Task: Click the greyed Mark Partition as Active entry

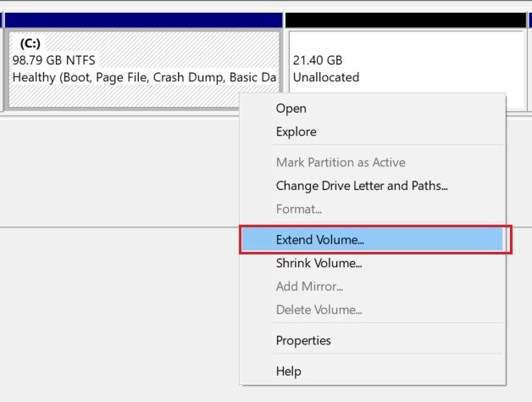Action: click(x=372, y=163)
